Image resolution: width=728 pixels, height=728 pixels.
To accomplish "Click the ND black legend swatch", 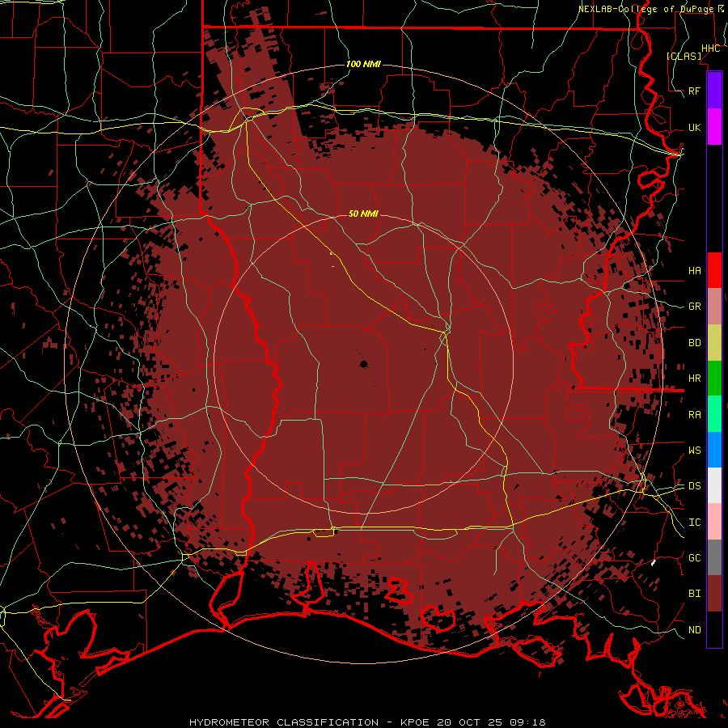I will [x=714, y=629].
